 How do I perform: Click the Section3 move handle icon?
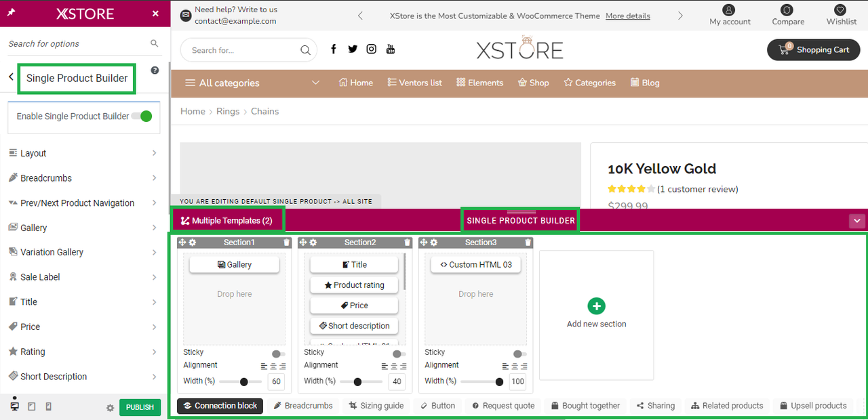pyautogui.click(x=423, y=243)
